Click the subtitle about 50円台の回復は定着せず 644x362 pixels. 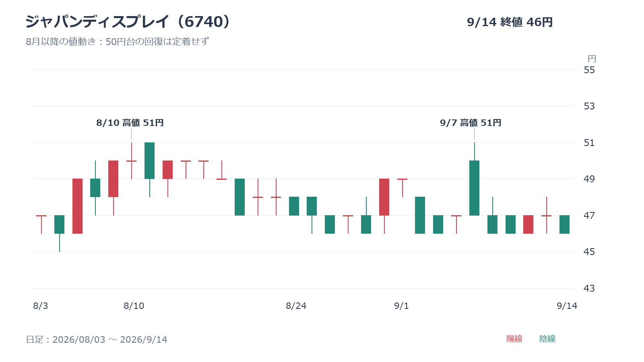tap(118, 41)
